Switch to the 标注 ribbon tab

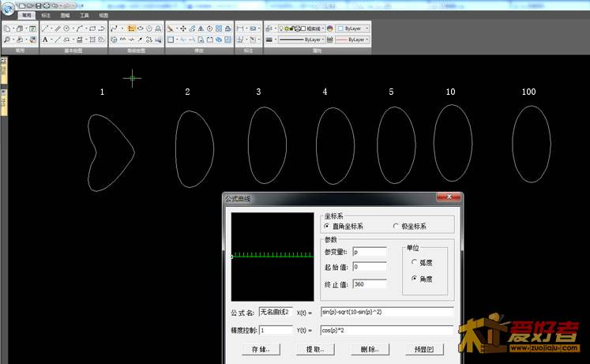pos(46,15)
